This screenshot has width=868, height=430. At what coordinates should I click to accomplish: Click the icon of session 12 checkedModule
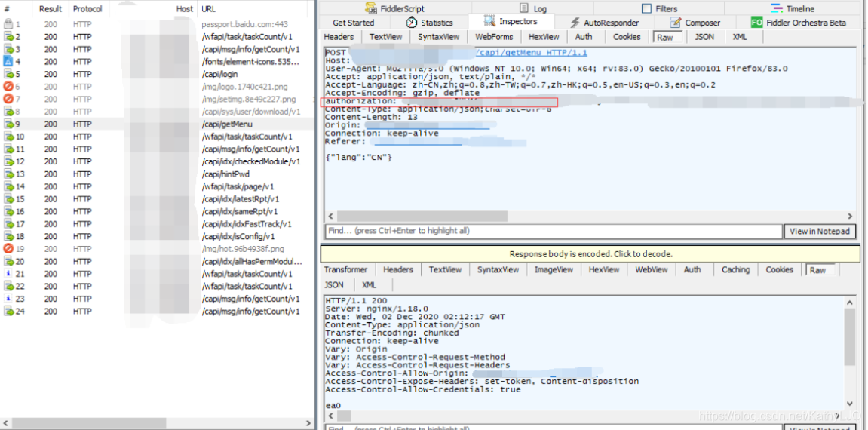[9, 161]
